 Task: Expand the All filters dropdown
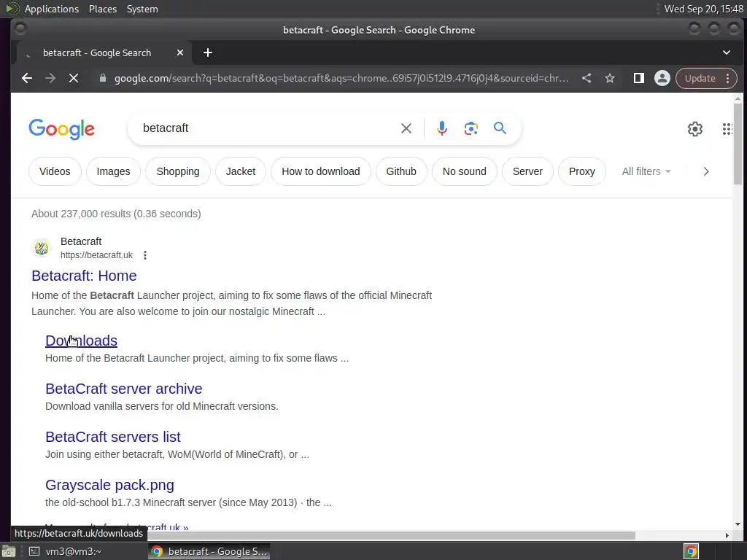click(x=646, y=171)
